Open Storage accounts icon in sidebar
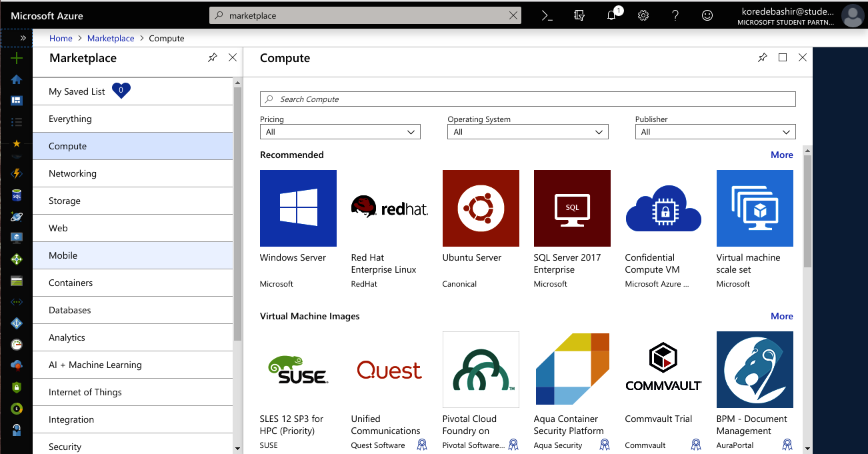 [17, 281]
